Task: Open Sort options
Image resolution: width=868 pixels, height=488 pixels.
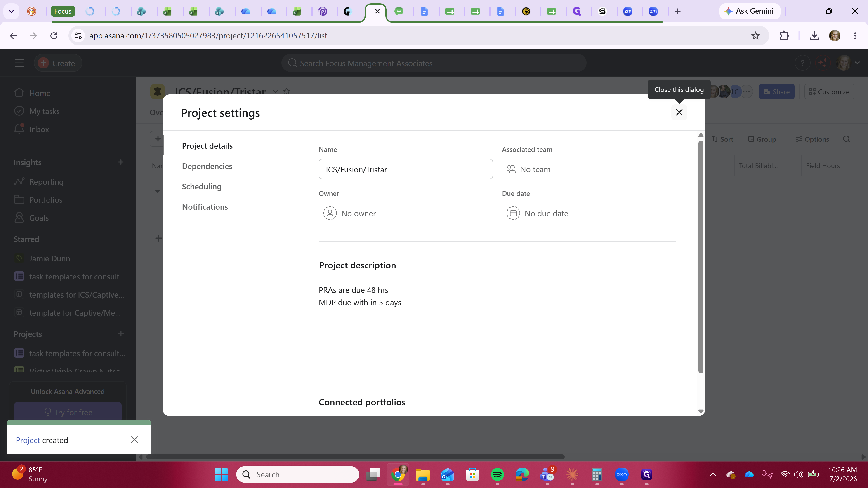Action: click(x=722, y=139)
